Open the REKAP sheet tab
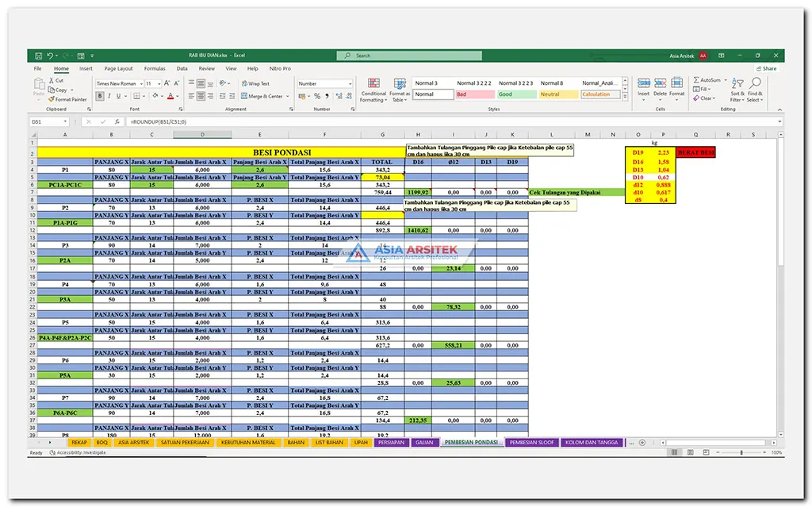Image resolution: width=812 pixels, height=507 pixels. point(79,443)
